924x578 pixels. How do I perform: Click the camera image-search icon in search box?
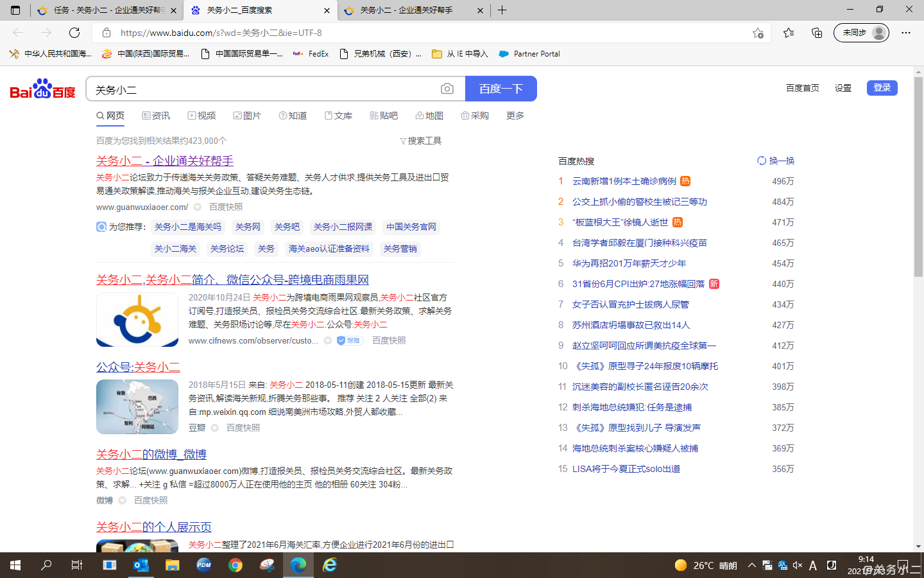tap(447, 89)
